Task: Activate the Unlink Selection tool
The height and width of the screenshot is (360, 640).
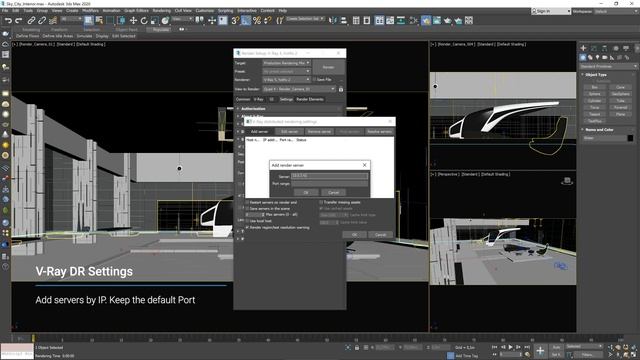Action: click(42, 20)
